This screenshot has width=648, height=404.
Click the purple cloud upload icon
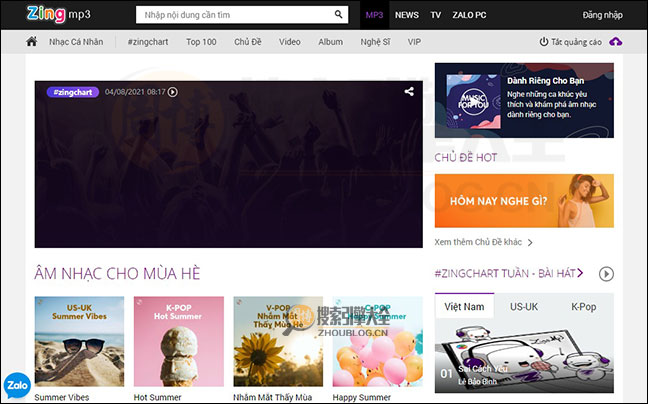[x=615, y=42]
